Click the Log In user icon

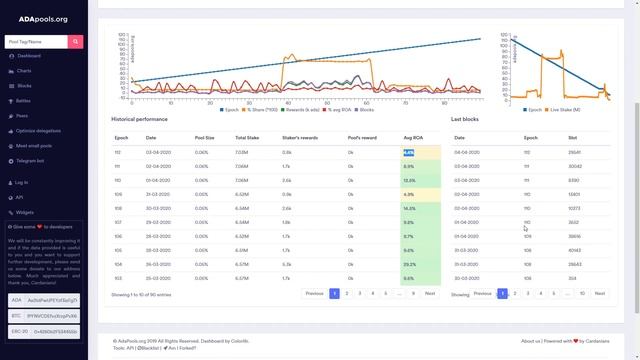pos(10,183)
